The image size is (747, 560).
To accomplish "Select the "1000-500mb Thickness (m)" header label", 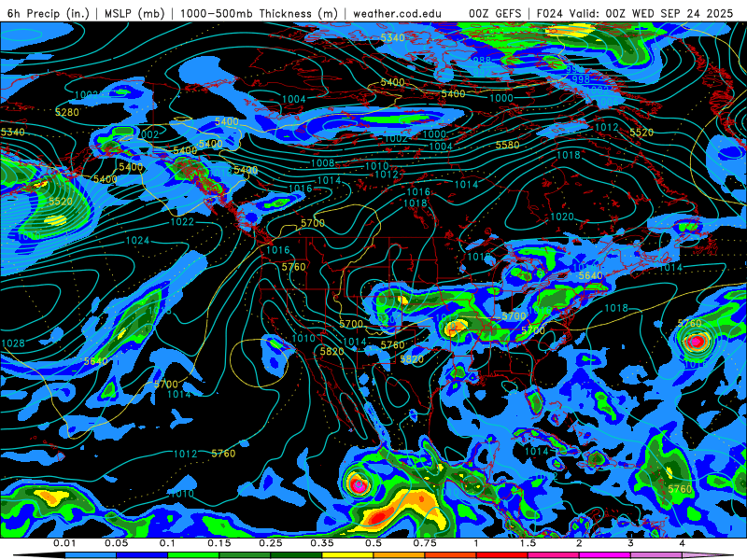I will (x=259, y=13).
